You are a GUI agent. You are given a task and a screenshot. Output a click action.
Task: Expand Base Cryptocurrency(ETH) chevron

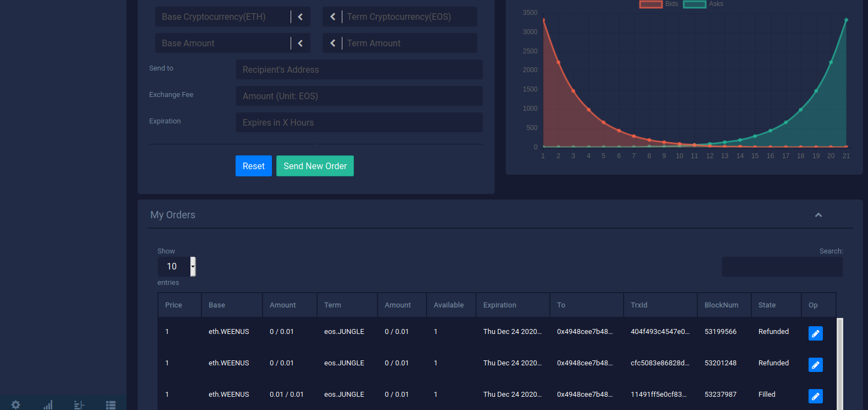pyautogui.click(x=301, y=17)
